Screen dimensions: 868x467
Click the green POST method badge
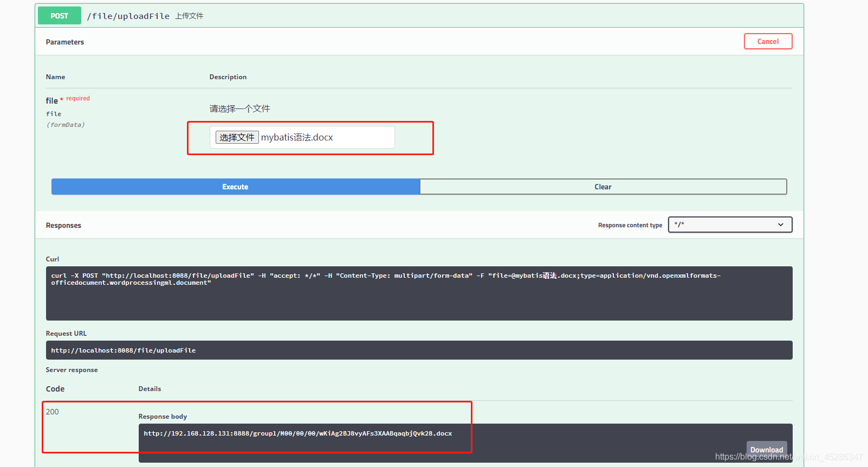60,16
